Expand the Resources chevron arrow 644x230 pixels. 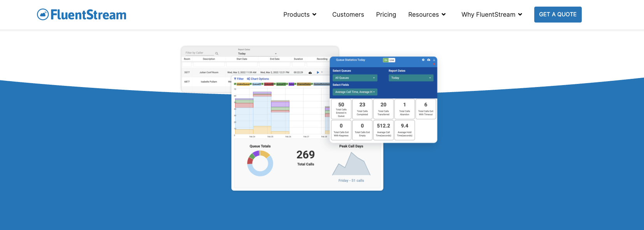point(444,14)
